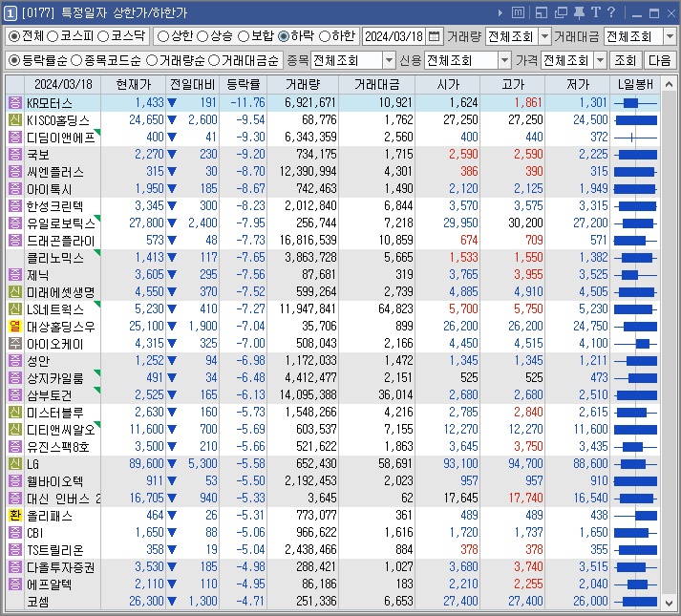The width and height of the screenshot is (681, 616).
Task: Click the scrollbar down arrow
Action: [x=669, y=603]
